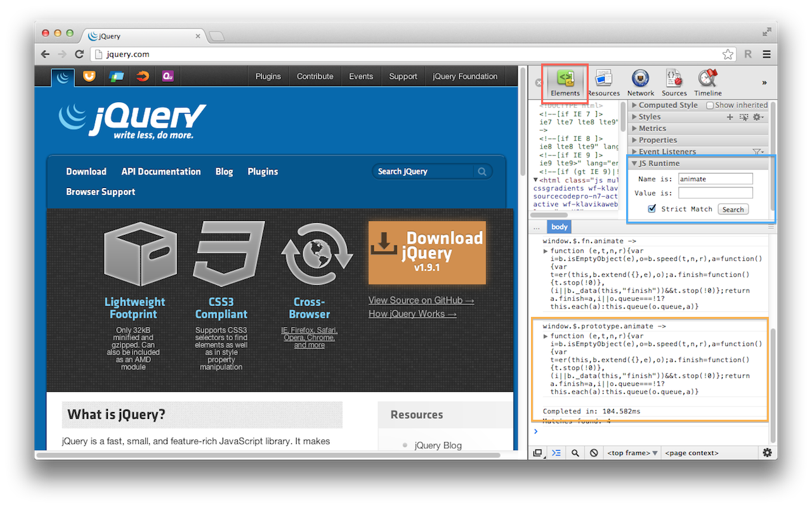Open the Event Listeners filter icon
This screenshot has height=508, width=812.
click(757, 152)
